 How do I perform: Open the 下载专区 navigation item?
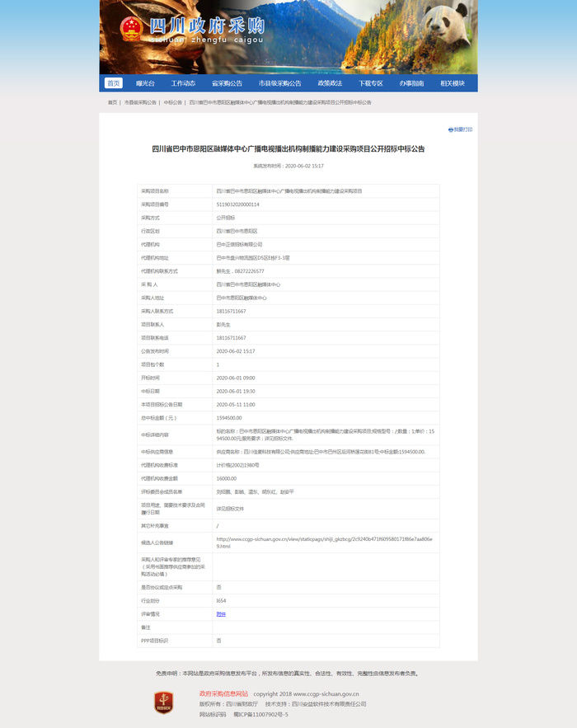pos(370,83)
